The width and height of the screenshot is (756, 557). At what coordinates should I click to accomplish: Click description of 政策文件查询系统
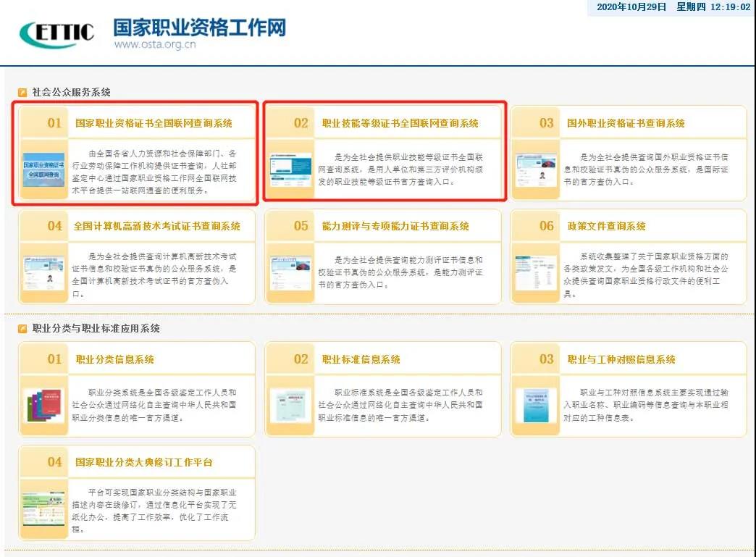click(646, 275)
